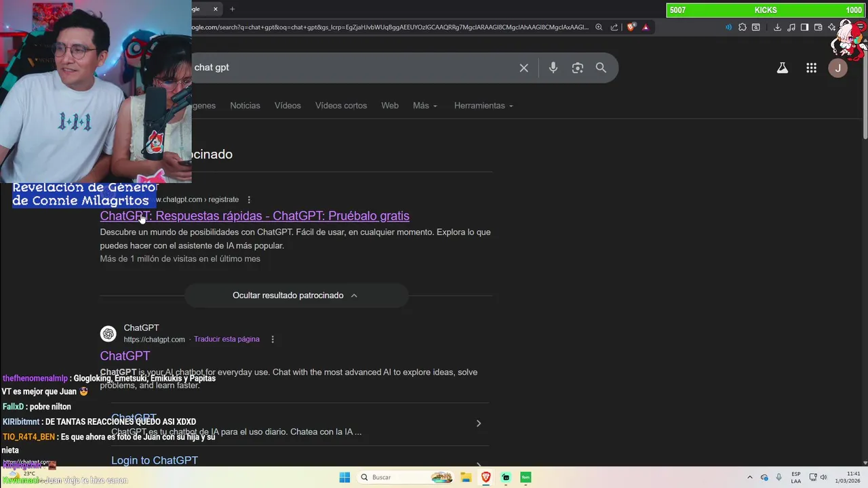Click the tab audio speaker indicator
Viewport: 868px width, 488px height.
(728, 27)
